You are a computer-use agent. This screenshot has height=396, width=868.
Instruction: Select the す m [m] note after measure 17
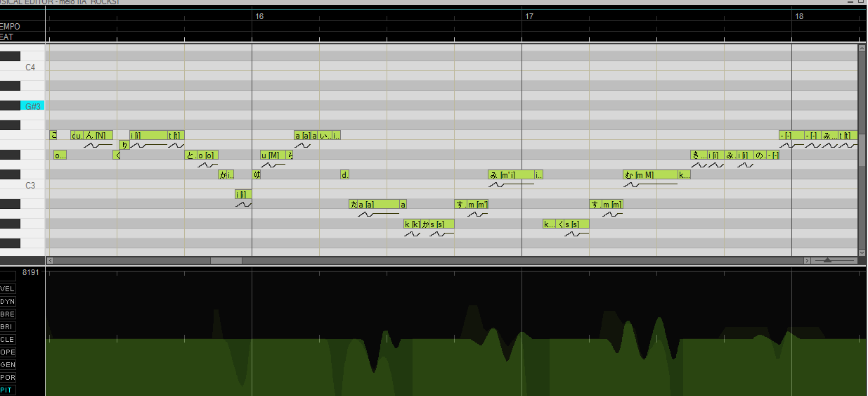(607, 204)
